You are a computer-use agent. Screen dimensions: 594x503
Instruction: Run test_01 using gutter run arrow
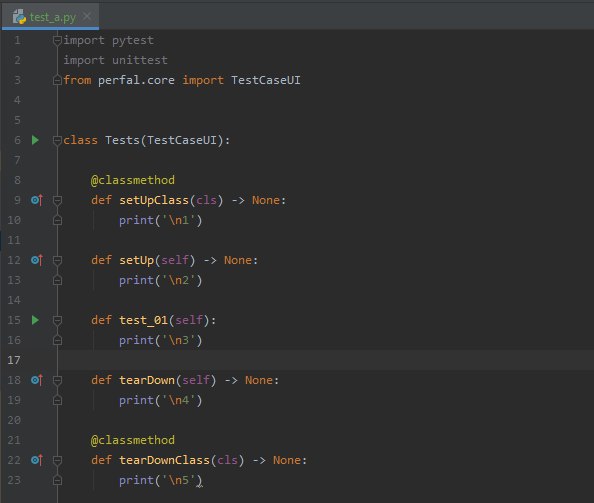tap(35, 320)
